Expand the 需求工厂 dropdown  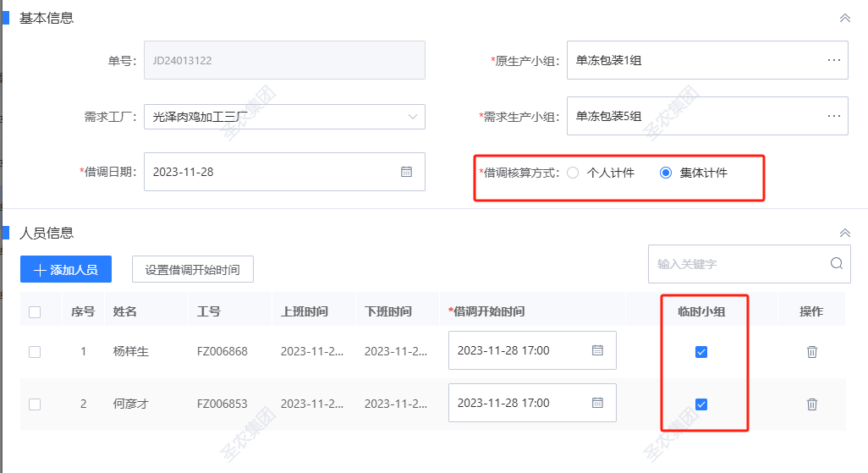412,116
